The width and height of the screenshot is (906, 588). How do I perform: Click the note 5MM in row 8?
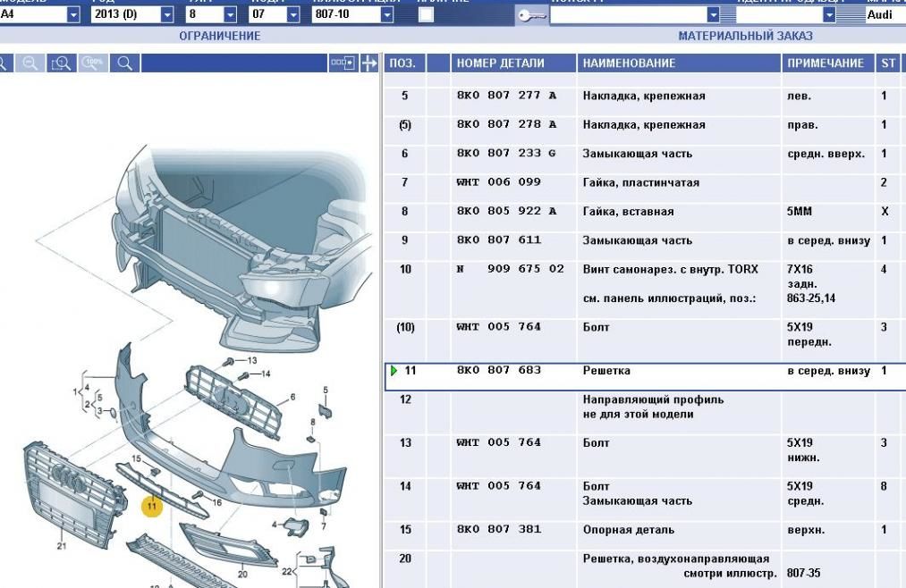click(799, 211)
